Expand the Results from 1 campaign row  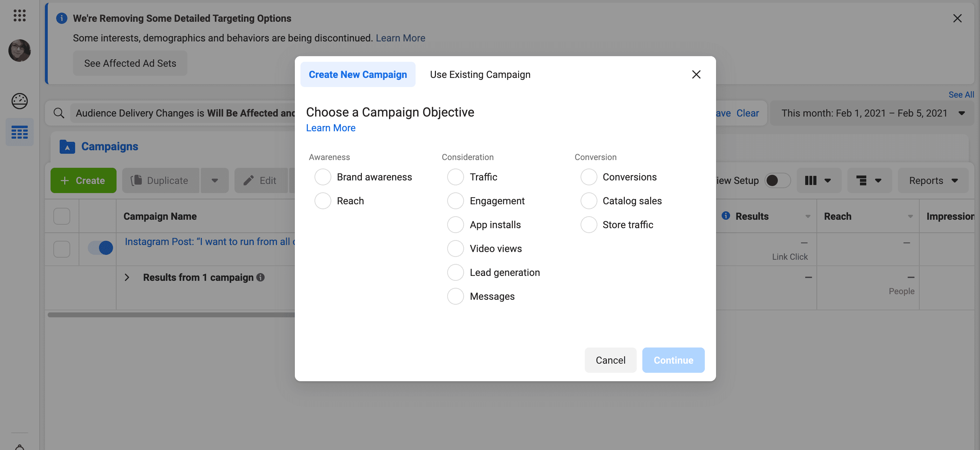tap(127, 277)
